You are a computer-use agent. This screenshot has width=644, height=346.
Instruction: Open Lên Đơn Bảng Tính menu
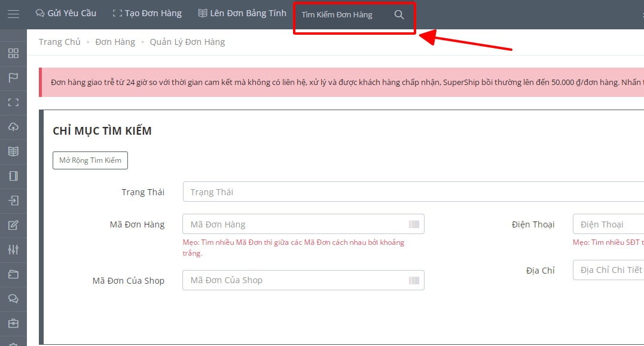coord(242,13)
